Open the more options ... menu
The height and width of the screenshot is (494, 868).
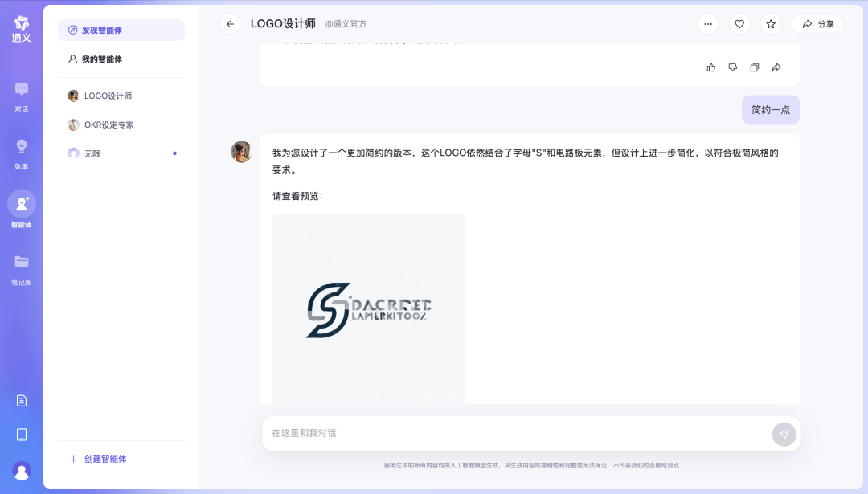click(x=707, y=24)
